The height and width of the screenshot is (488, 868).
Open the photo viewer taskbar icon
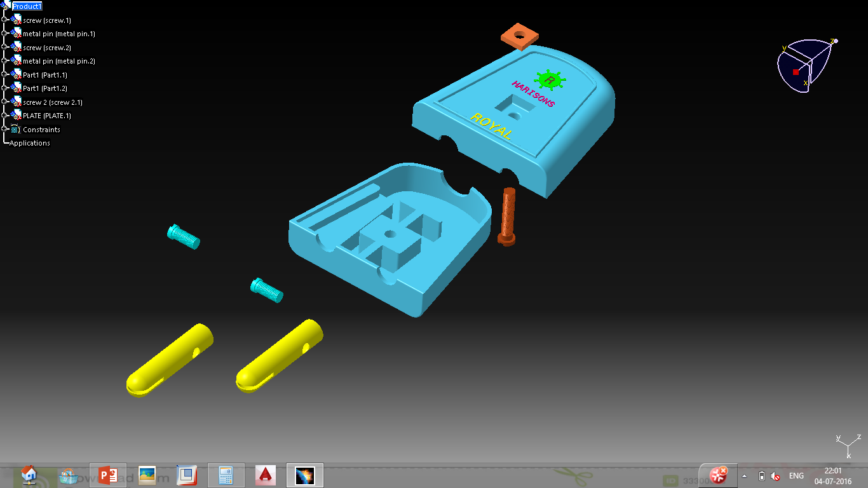click(x=147, y=475)
